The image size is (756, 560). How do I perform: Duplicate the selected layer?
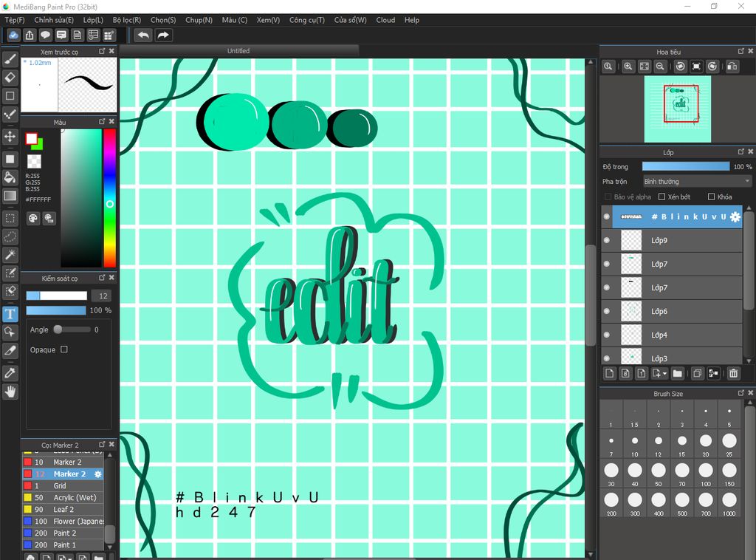point(697,373)
